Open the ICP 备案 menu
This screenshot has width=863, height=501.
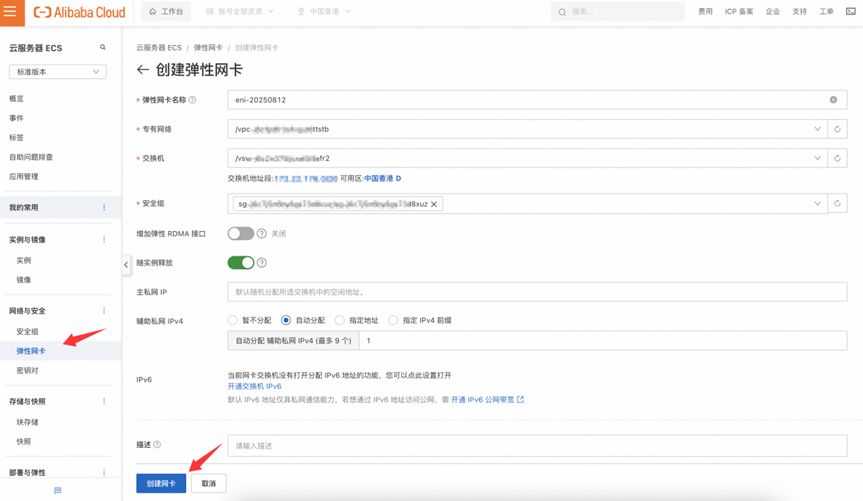pyautogui.click(x=739, y=12)
